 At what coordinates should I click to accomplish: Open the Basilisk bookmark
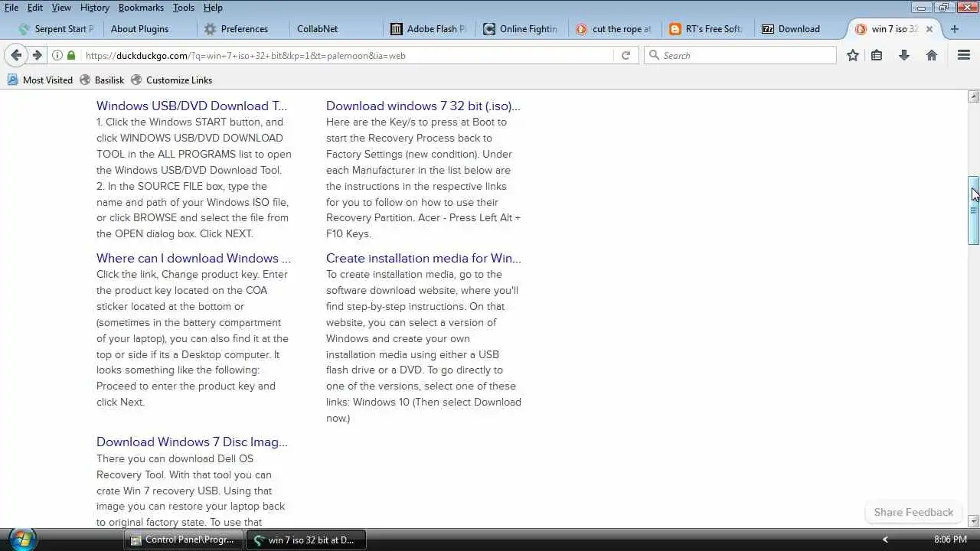point(103,80)
